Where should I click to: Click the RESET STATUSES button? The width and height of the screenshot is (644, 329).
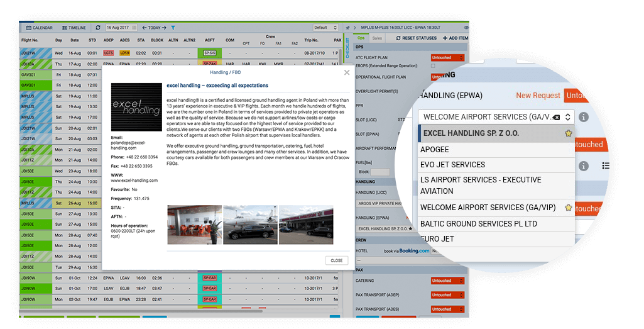tap(416, 38)
